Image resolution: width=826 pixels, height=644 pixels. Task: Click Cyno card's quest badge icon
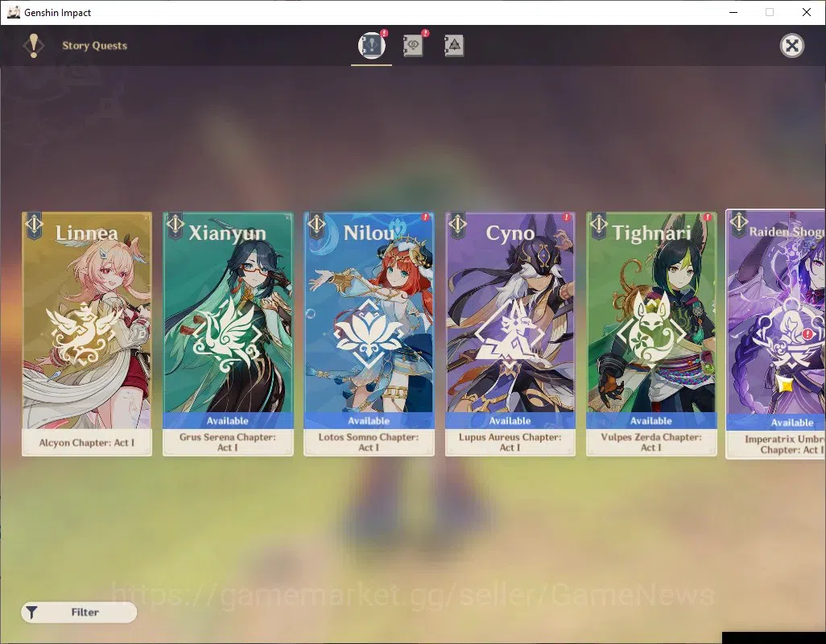click(458, 225)
